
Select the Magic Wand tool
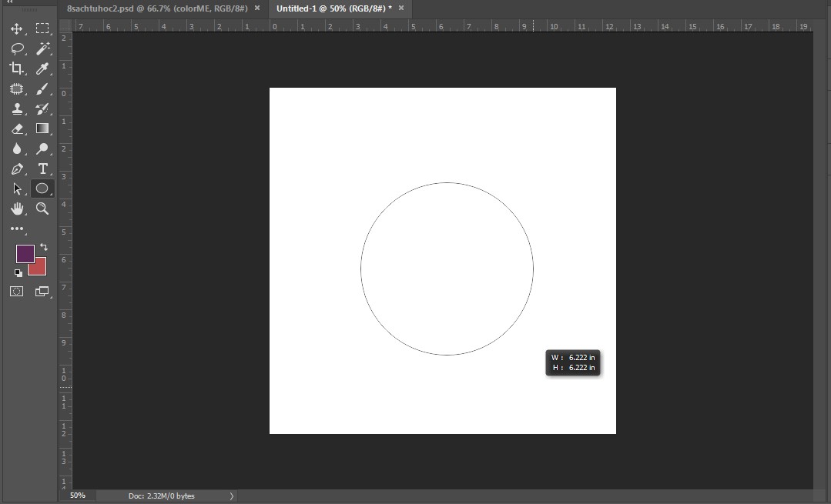42,48
